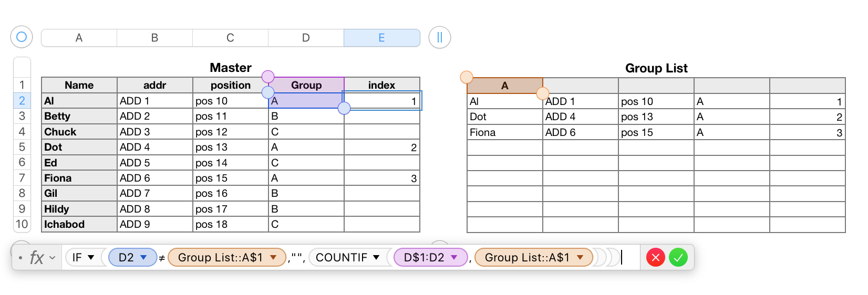Open the IF function token dropdown arrow
The image size is (868, 295).
tap(91, 258)
